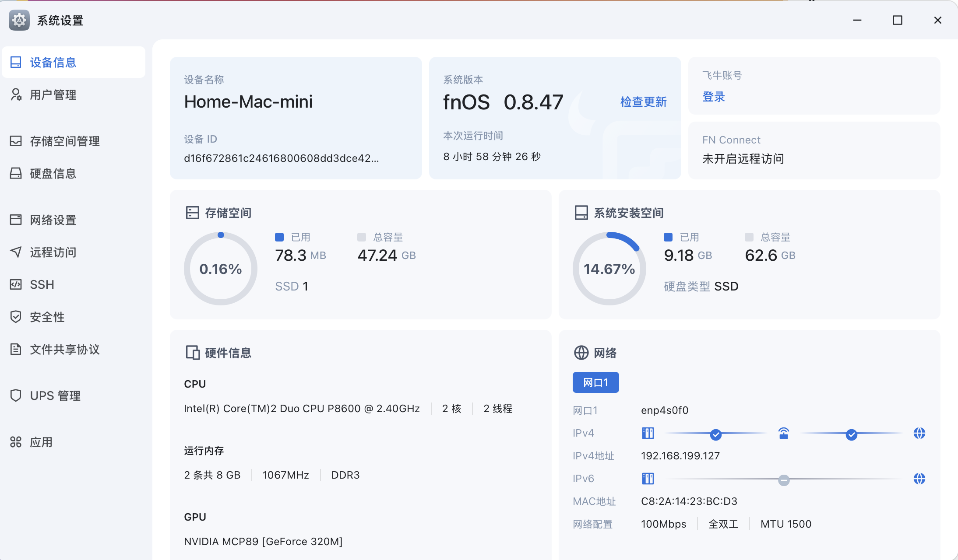Go to 文件共享协议 settings
958x560 pixels.
click(64, 349)
